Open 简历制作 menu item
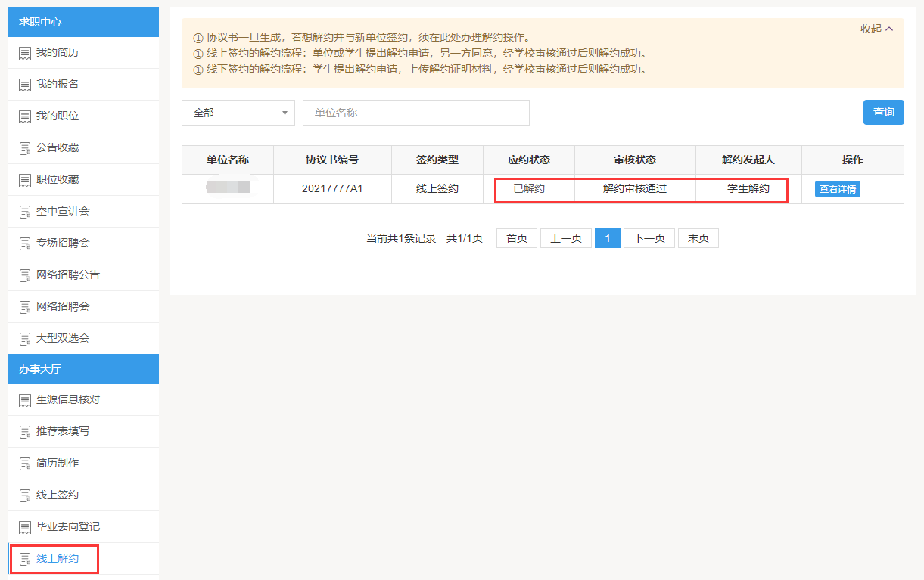The height and width of the screenshot is (580, 924). 83,464
